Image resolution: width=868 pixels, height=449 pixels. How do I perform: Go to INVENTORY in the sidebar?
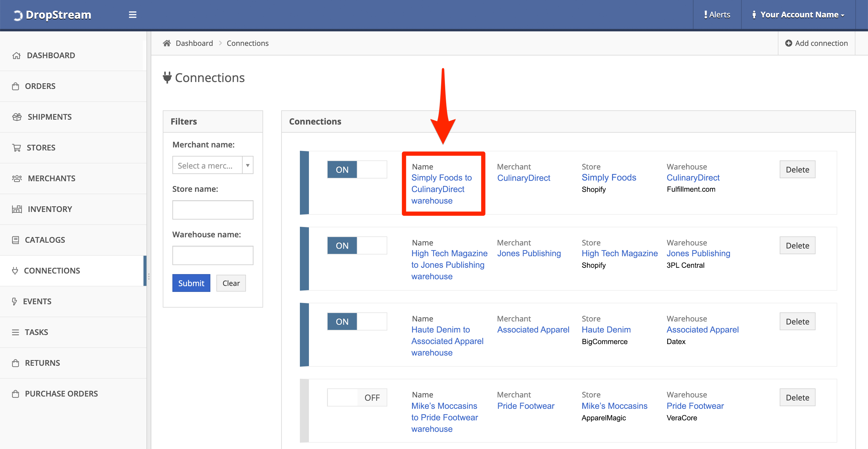[x=73, y=209]
